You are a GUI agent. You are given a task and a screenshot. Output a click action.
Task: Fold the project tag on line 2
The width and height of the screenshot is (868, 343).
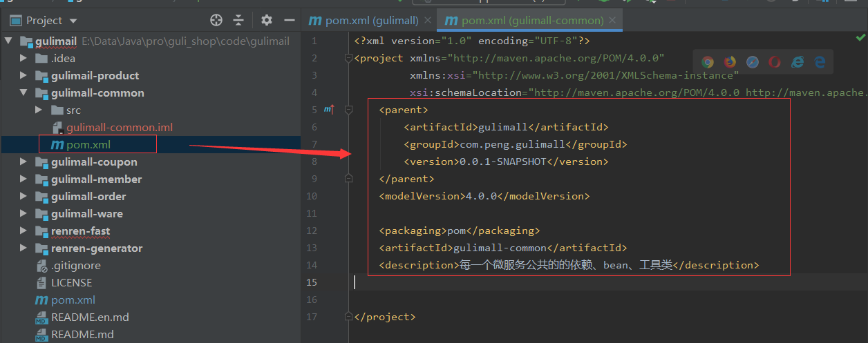349,58
